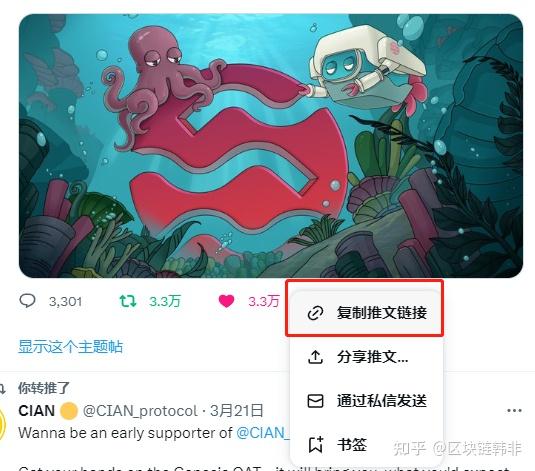The image size is (535, 471).
Task: Click the 3月21日 tweet date
Action: click(x=236, y=411)
